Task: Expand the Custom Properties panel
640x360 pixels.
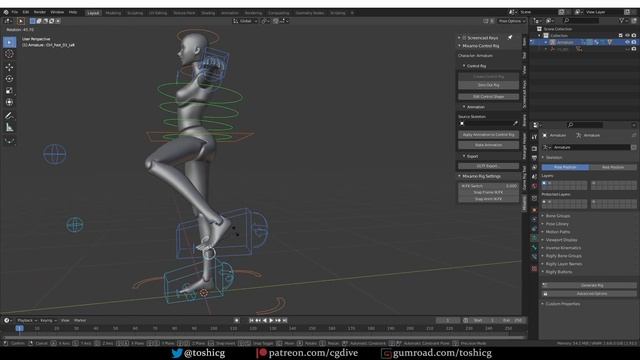Action: 562,304
